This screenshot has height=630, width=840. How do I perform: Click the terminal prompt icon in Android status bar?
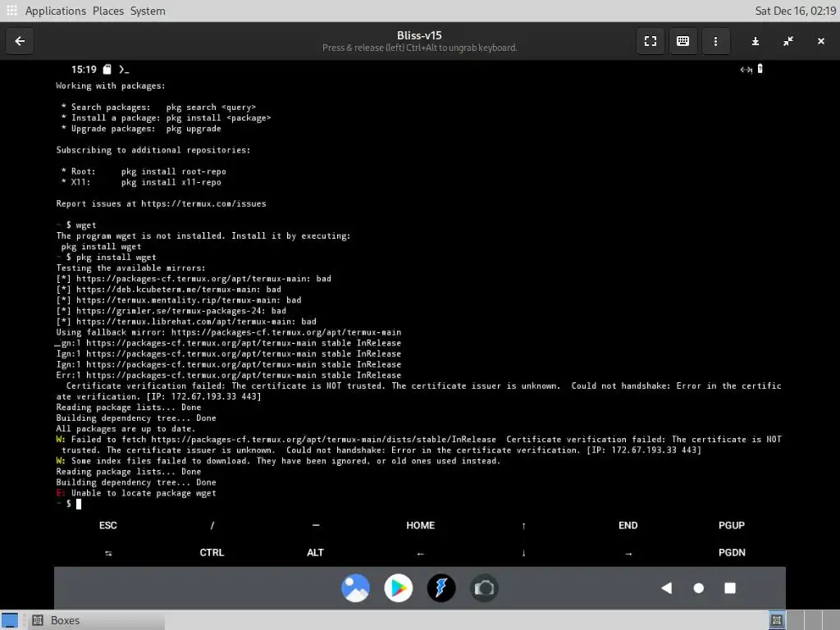pyautogui.click(x=124, y=70)
